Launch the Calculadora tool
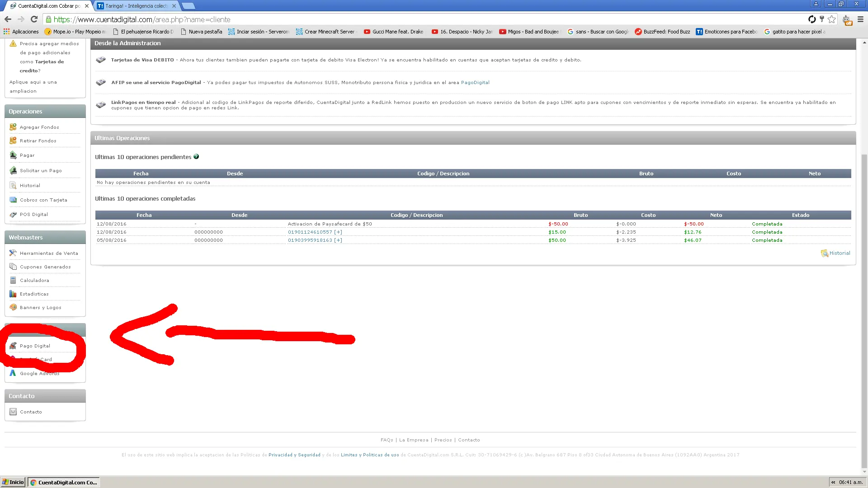 pos(34,281)
